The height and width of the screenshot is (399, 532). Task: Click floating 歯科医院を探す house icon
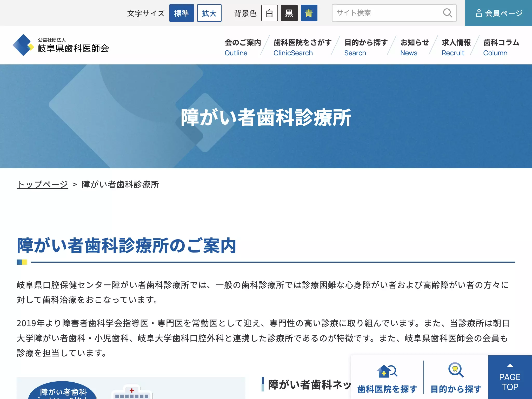[x=387, y=371]
